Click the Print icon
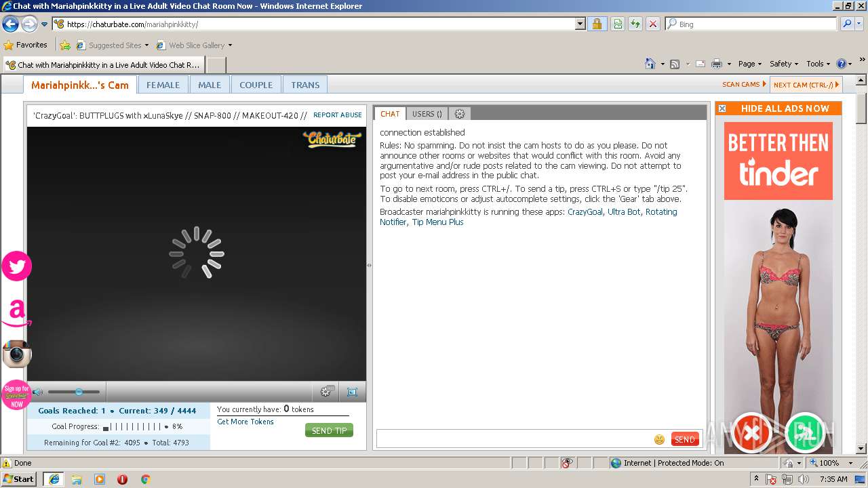The image size is (868, 488). pos(717,64)
